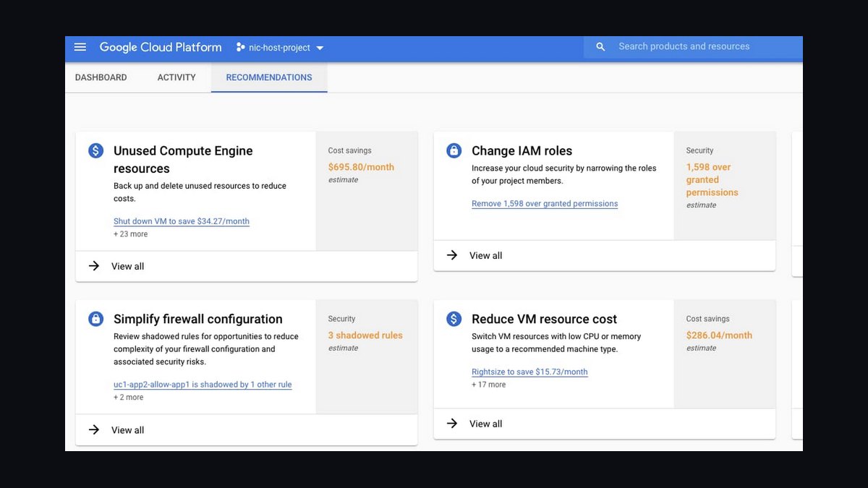
Task: Click 'Simplify firewall configuration' card title
Action: pos(198,319)
